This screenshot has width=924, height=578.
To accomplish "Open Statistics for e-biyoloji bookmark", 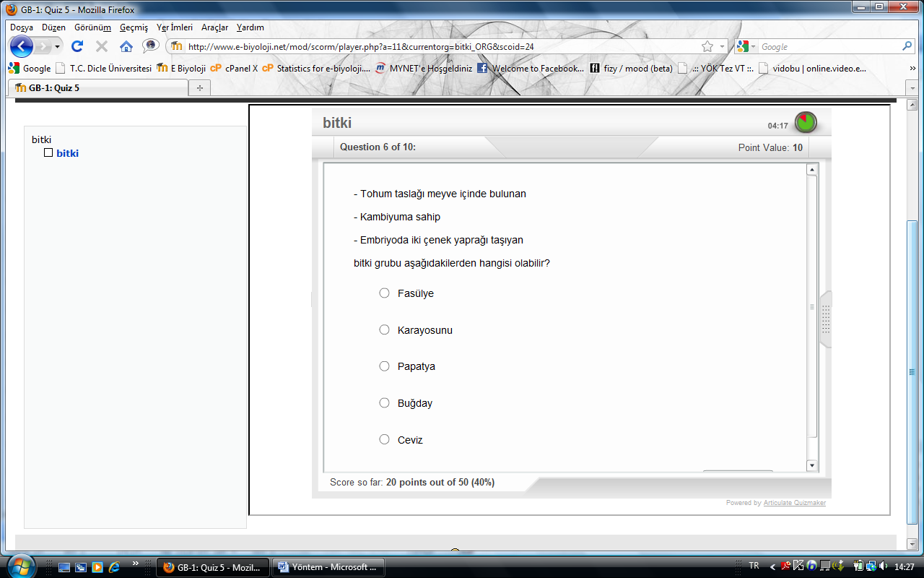I will coord(316,69).
